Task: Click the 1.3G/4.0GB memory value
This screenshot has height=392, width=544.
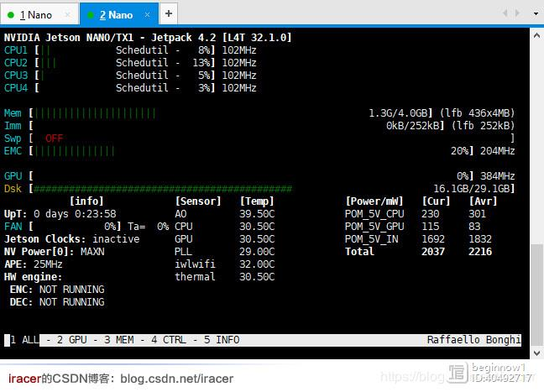Action: (x=398, y=113)
